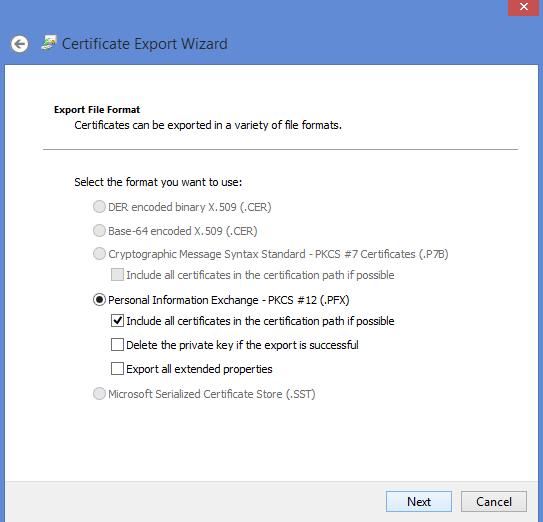Check Export all extended properties box
543x522 pixels.
click(x=117, y=369)
